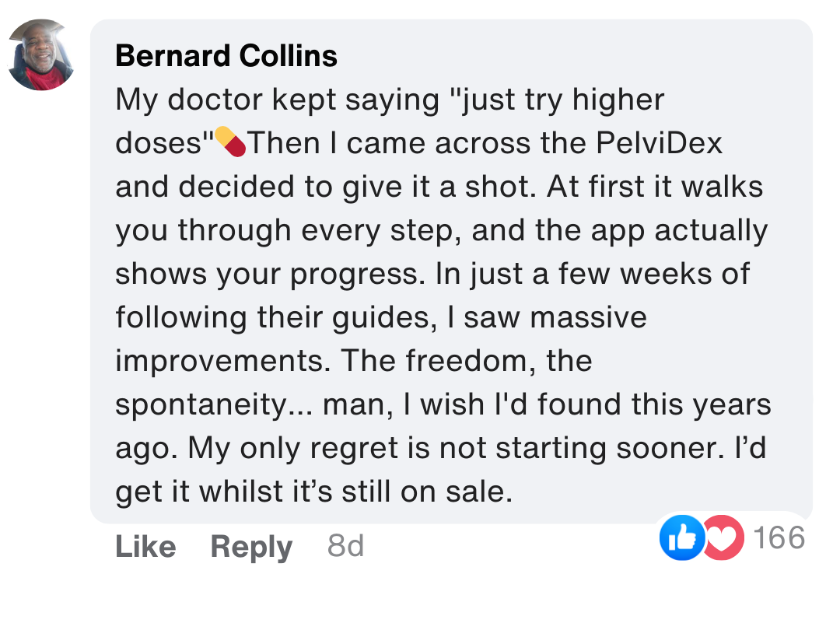Screen dimensions: 840x630
Task: Open the Bernard Collins name link
Action: click(x=226, y=56)
